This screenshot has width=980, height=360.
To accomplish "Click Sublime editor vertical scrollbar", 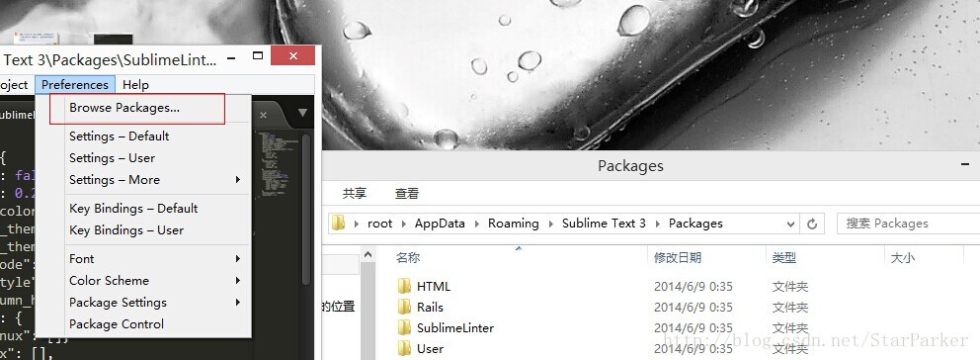I will (306, 210).
